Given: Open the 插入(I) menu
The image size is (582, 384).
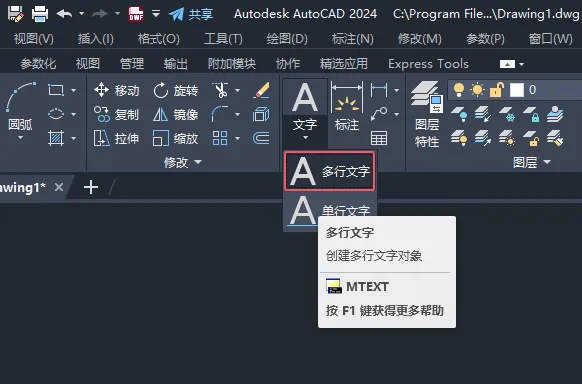Looking at the screenshot, I should [96, 39].
